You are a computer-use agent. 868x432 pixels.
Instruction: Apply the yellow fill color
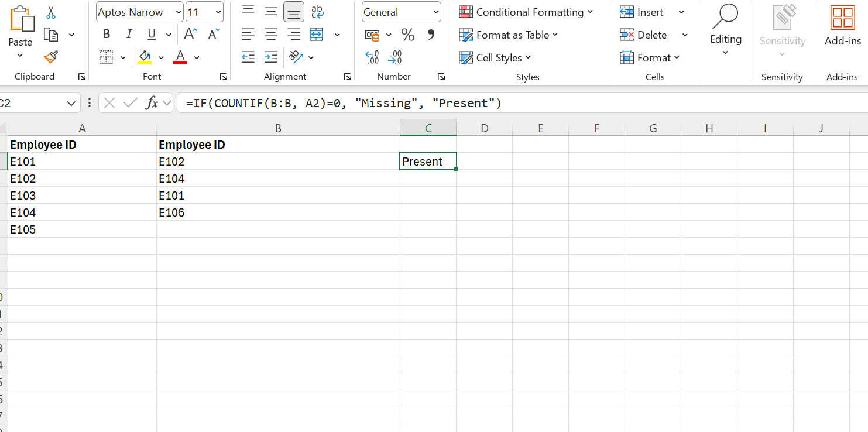(x=145, y=57)
